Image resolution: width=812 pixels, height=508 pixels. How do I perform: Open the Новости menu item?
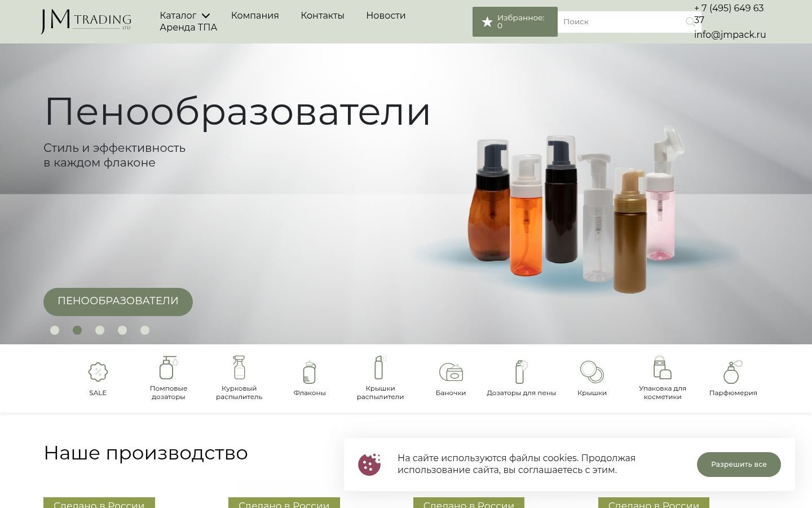click(x=386, y=15)
